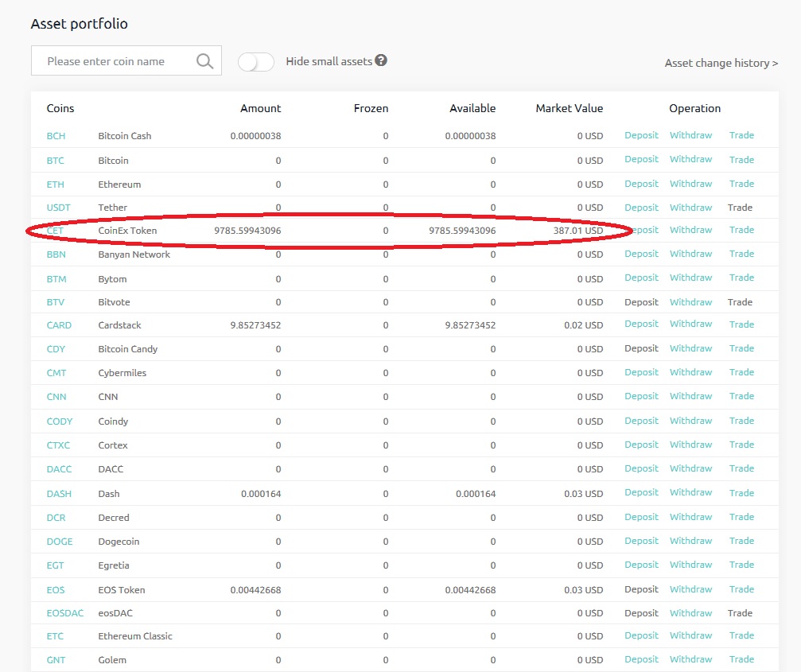The image size is (801, 672).
Task: Click Deposit for Bitcoin row
Action: [x=641, y=159]
